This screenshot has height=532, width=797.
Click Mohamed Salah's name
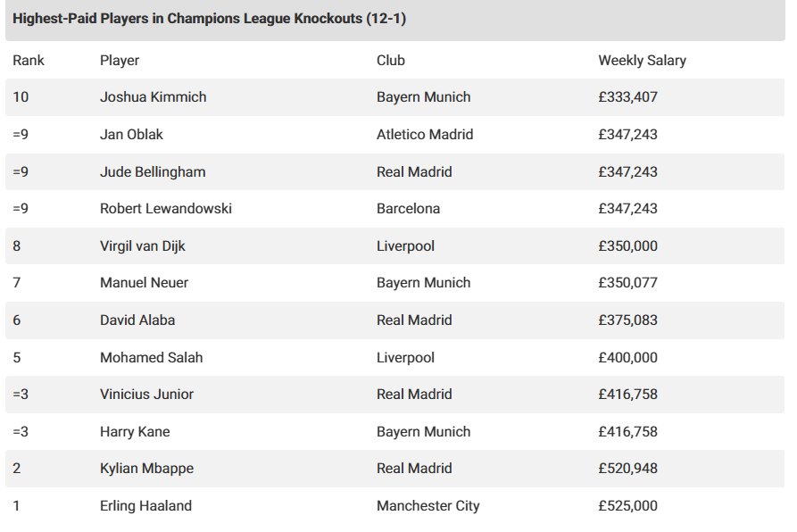tap(151, 357)
